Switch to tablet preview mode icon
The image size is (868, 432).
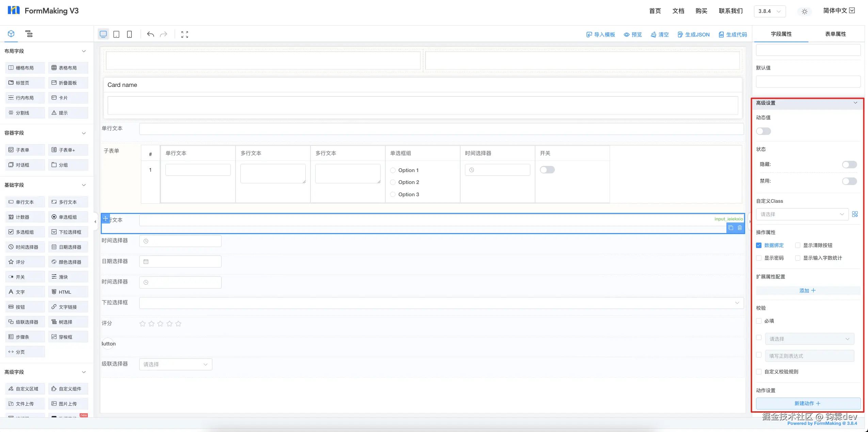pyautogui.click(x=116, y=34)
